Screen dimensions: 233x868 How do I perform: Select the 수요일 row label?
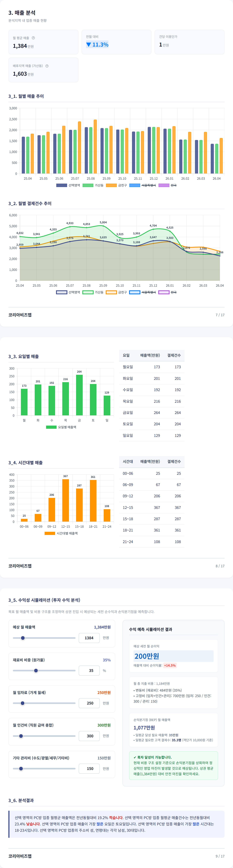[128, 390]
